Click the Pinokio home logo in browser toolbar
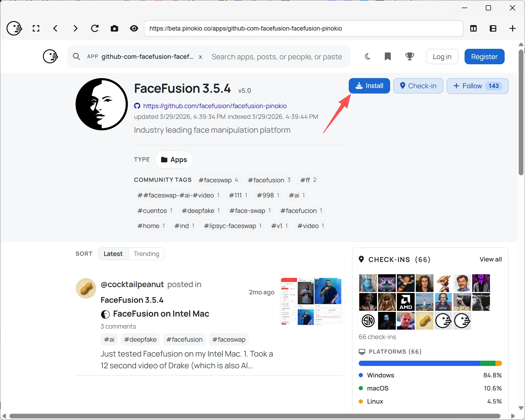Viewport: 525px width, 420px height. click(14, 28)
